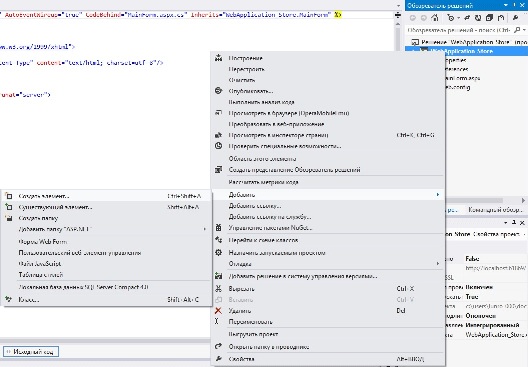Click the Collapse All icon in Solution Explorer
Viewport: 528px width, 367px height.
click(x=489, y=18)
